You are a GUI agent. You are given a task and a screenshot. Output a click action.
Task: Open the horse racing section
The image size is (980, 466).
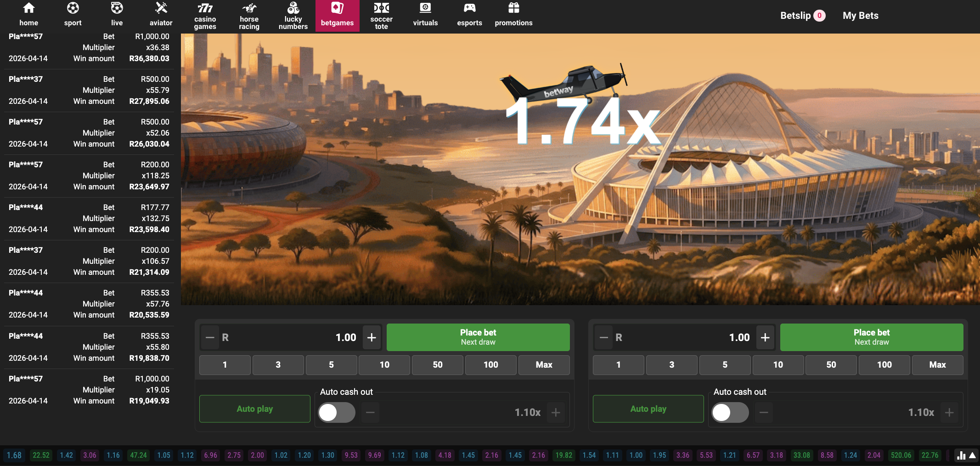249,16
